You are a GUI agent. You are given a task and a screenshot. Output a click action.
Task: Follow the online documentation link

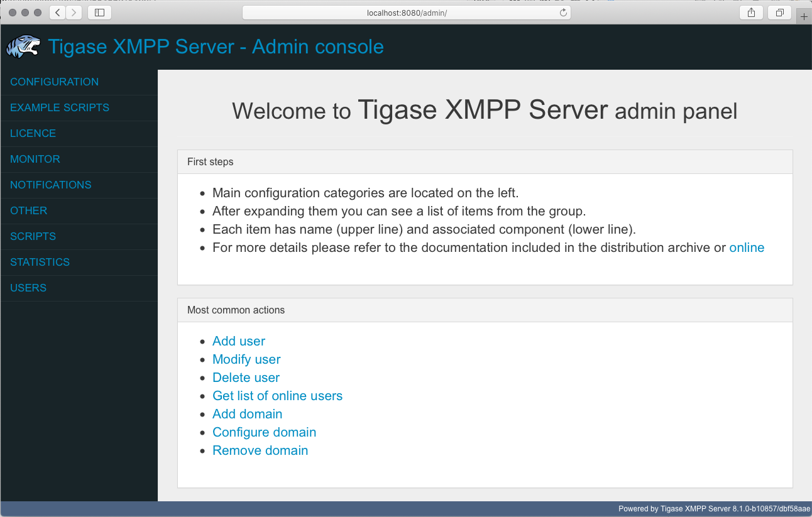point(747,248)
